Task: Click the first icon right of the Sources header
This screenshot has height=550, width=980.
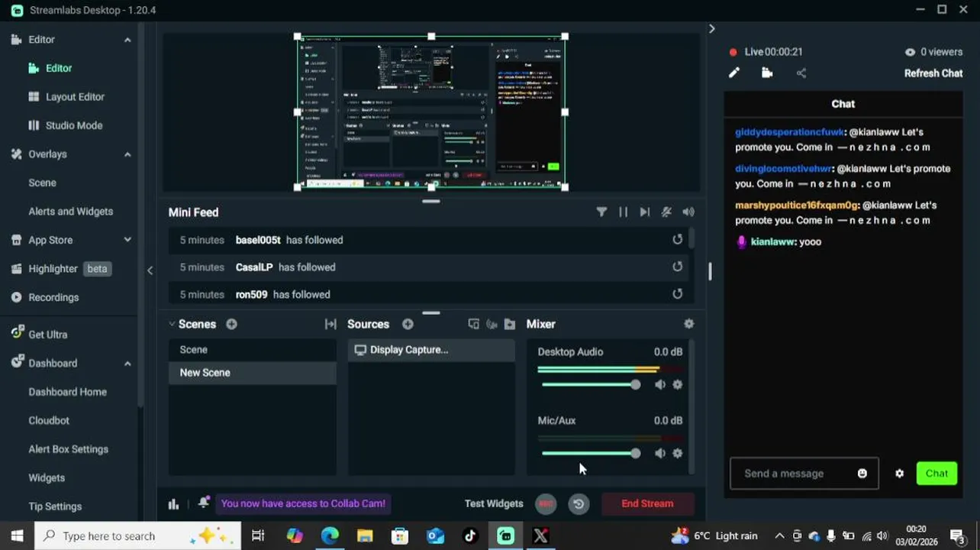Action: pyautogui.click(x=473, y=324)
